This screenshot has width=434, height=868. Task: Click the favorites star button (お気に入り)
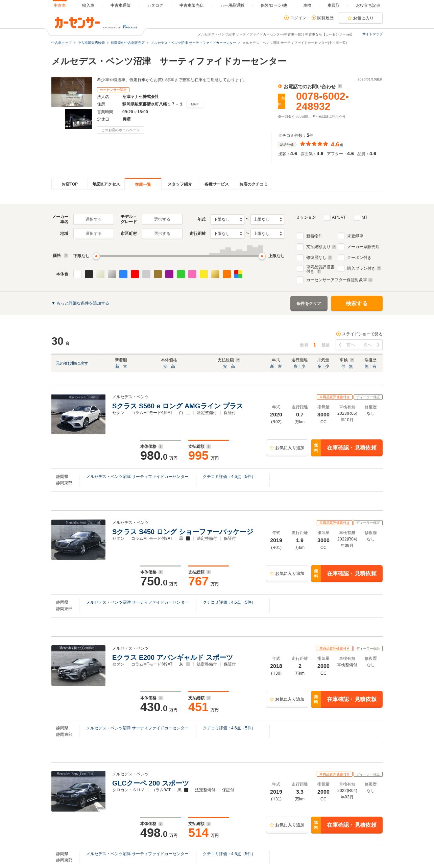point(360,18)
